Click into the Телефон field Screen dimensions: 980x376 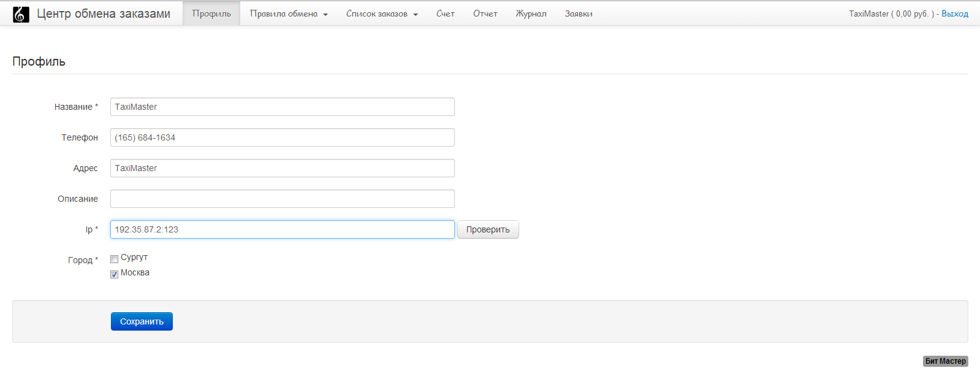tap(282, 137)
